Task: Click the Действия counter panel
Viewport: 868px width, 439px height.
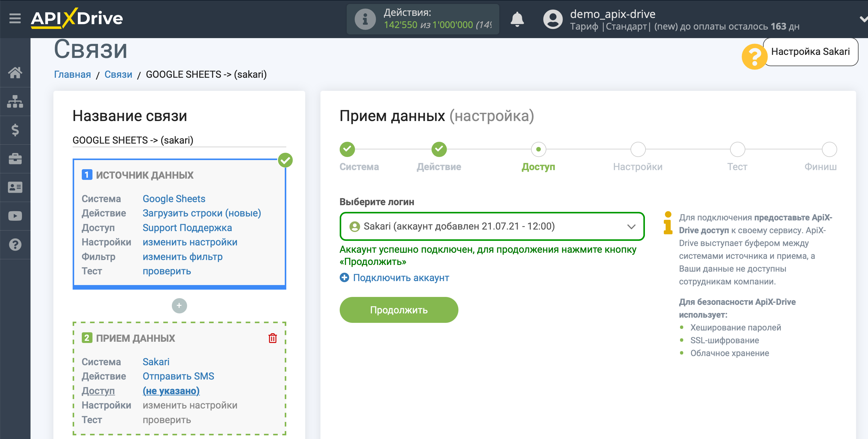Action: pos(422,19)
